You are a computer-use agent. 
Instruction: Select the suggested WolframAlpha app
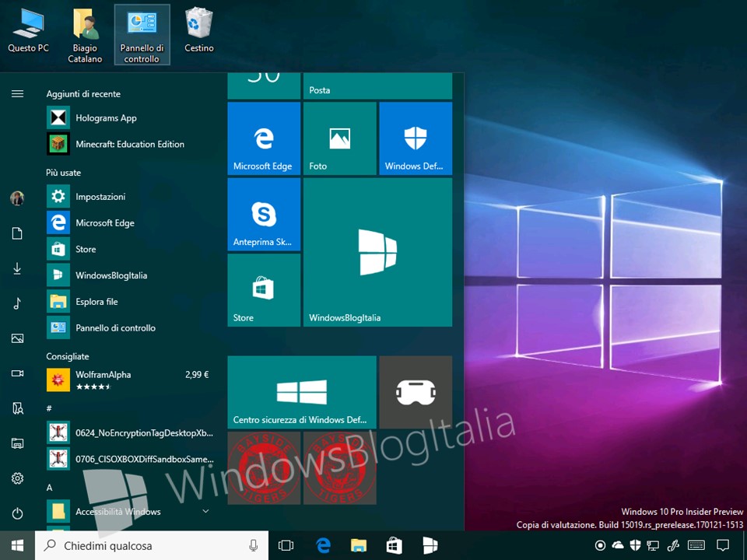click(x=130, y=380)
